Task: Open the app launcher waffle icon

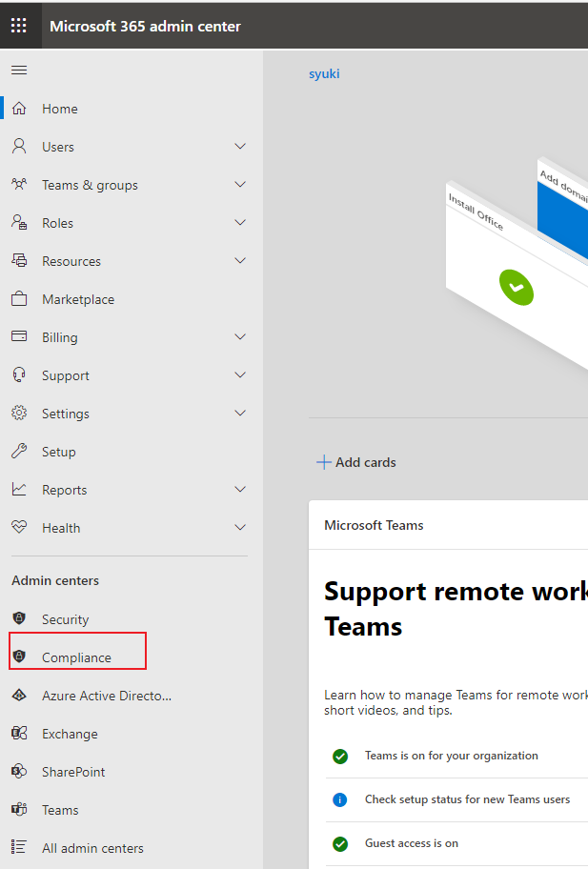Action: coord(19,26)
